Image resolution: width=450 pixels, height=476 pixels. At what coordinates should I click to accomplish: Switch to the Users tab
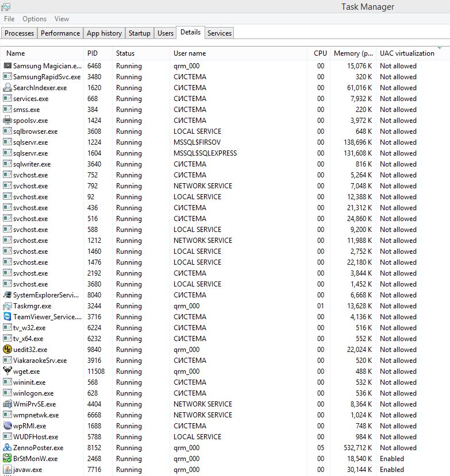(x=166, y=33)
